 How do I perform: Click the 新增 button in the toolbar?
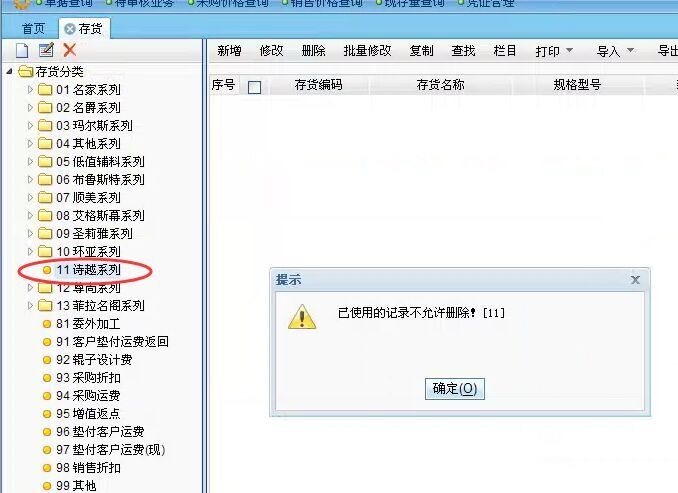click(229, 51)
